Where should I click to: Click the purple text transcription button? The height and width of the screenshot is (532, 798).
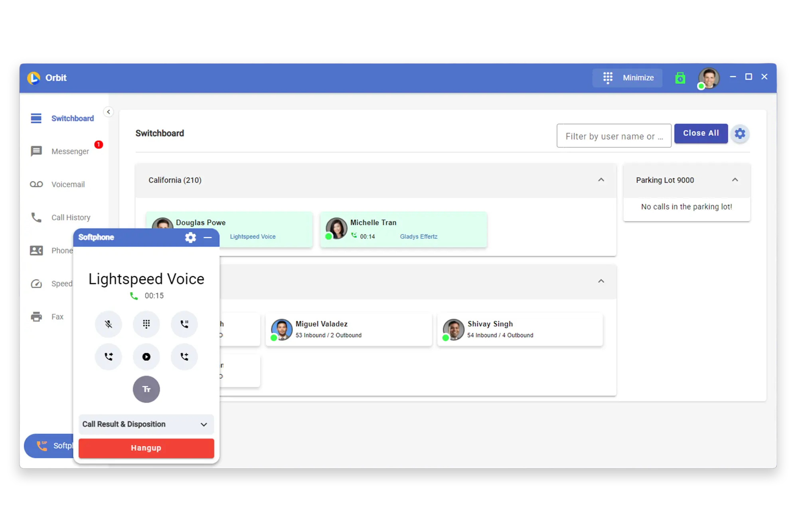(x=146, y=389)
